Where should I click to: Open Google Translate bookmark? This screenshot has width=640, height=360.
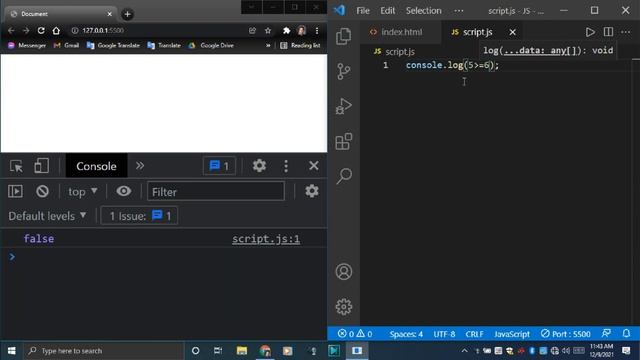(113, 45)
